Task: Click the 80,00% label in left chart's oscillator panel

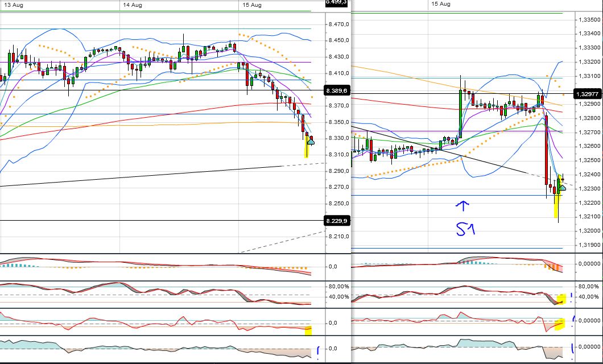Action: (x=339, y=287)
